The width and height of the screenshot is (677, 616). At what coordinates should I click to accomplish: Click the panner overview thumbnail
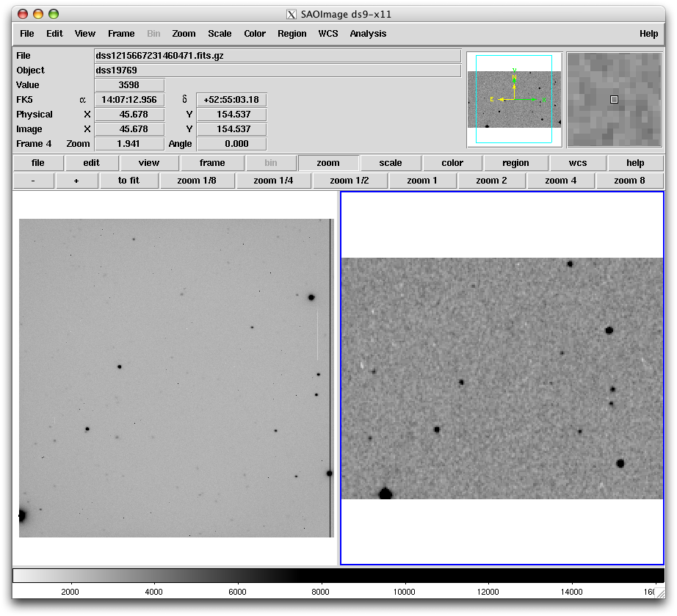point(514,99)
